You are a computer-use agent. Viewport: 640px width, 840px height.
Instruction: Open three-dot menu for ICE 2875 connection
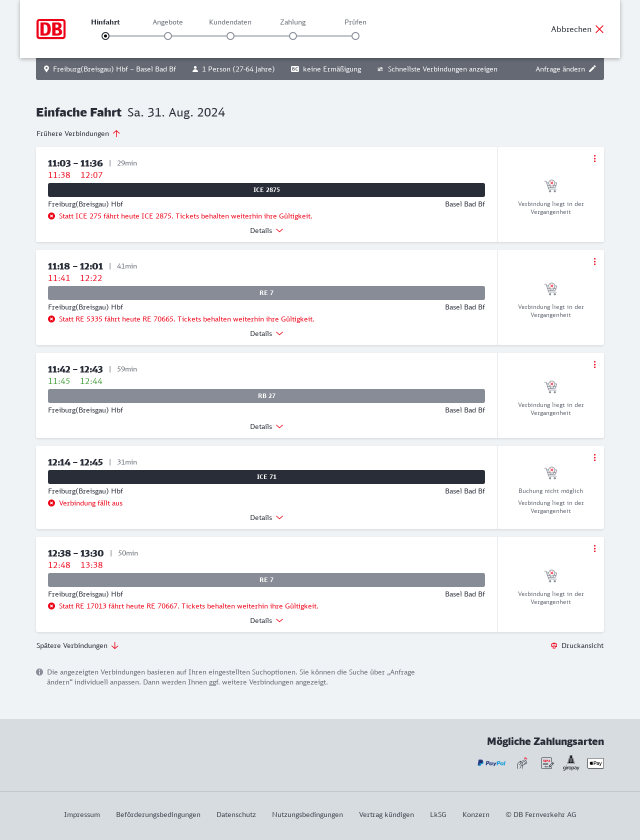pos(594,158)
